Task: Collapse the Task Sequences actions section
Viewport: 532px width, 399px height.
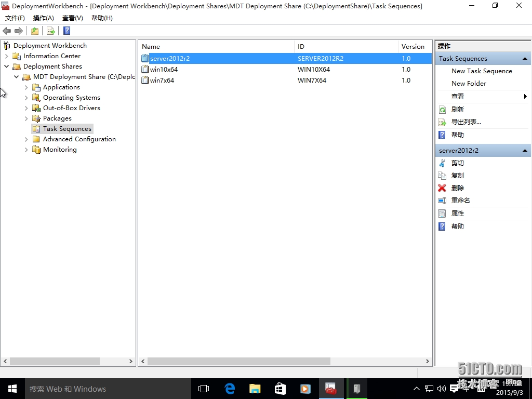Action: tap(525, 59)
